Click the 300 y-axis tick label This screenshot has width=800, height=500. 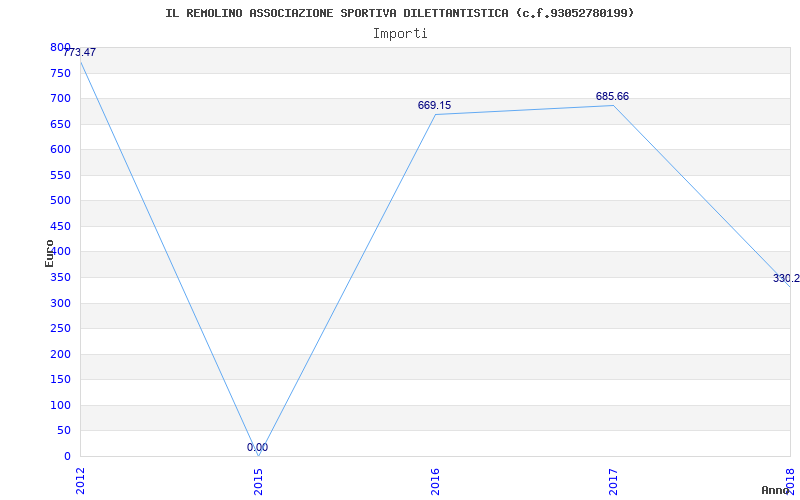[x=60, y=304]
